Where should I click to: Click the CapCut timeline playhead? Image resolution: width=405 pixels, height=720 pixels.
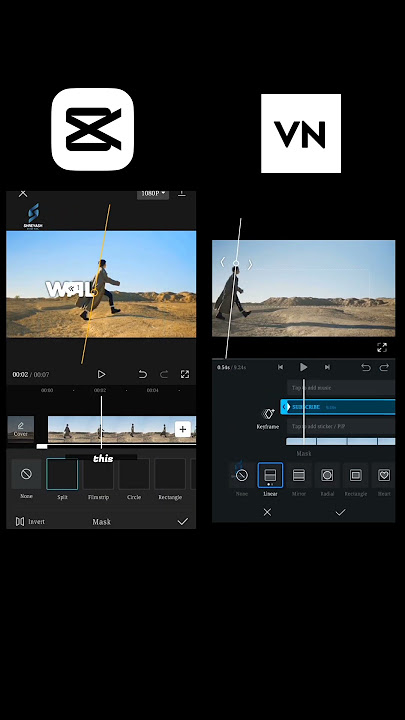coord(101,422)
